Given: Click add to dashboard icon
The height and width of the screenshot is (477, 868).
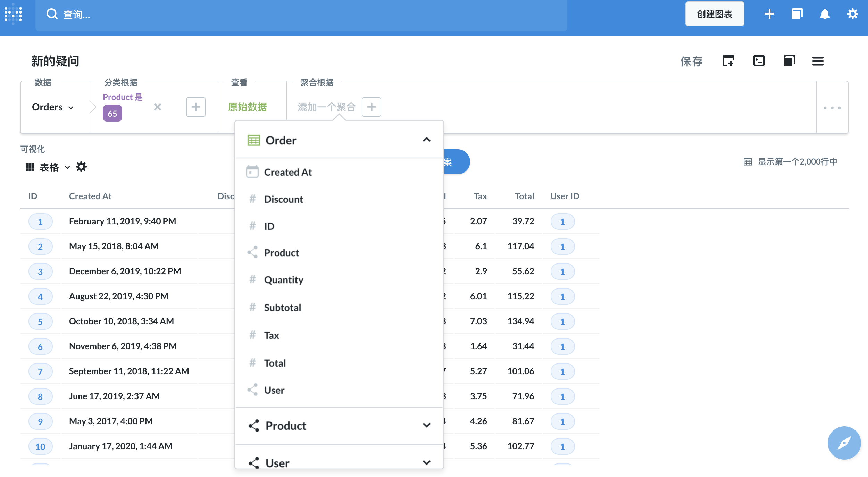Looking at the screenshot, I should pyautogui.click(x=728, y=61).
